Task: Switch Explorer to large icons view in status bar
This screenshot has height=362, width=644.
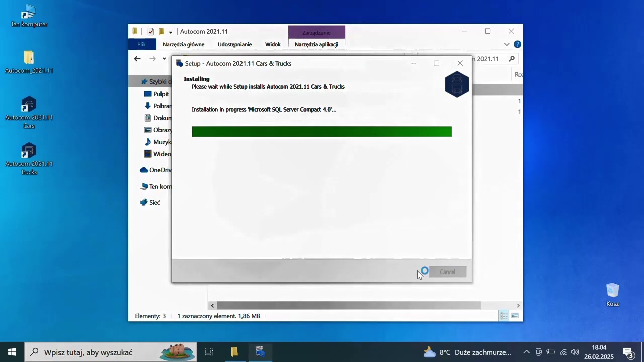Action: coord(515,316)
